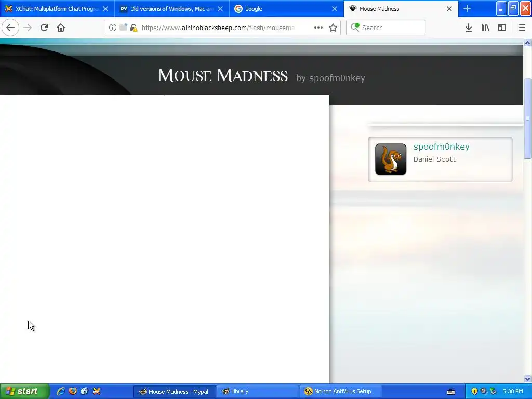Focus the Search box
This screenshot has height=399, width=532.
point(386,28)
